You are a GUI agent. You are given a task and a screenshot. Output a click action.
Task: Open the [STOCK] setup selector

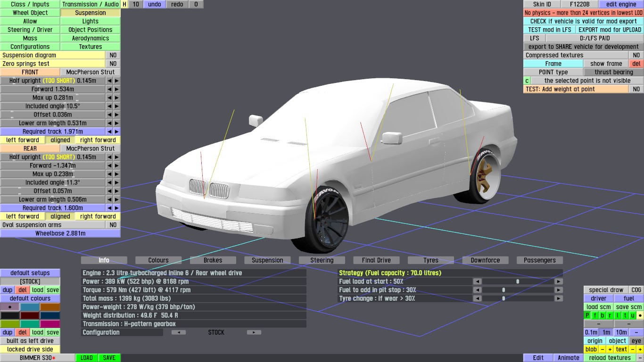(30, 281)
